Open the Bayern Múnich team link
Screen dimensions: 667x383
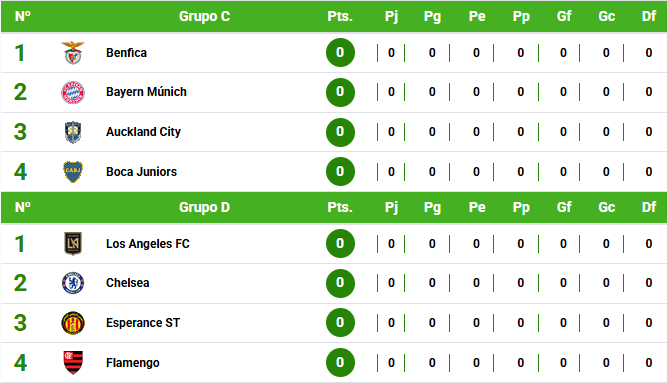[x=146, y=92]
